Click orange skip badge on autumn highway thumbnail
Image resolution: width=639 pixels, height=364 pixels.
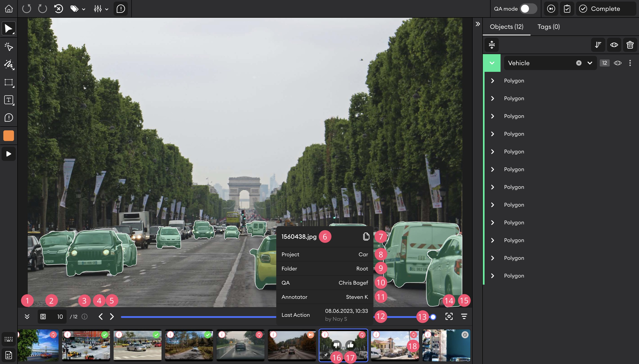(x=310, y=335)
